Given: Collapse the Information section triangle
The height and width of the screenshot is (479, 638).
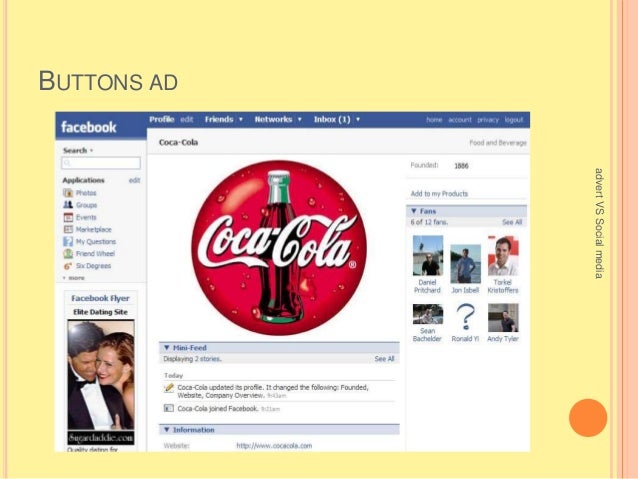Looking at the screenshot, I should pos(166,429).
